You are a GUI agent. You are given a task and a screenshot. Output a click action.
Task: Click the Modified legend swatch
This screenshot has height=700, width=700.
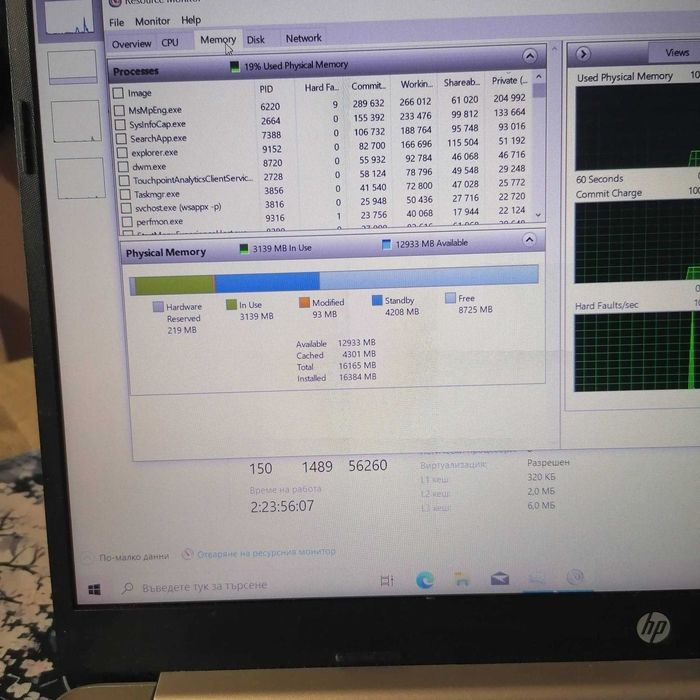tap(304, 302)
